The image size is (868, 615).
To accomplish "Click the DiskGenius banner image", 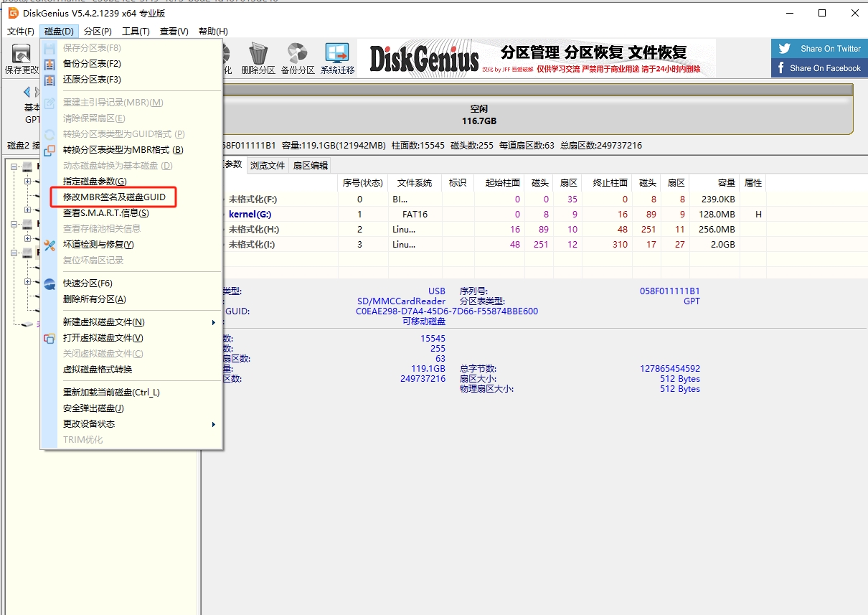I will (x=537, y=58).
